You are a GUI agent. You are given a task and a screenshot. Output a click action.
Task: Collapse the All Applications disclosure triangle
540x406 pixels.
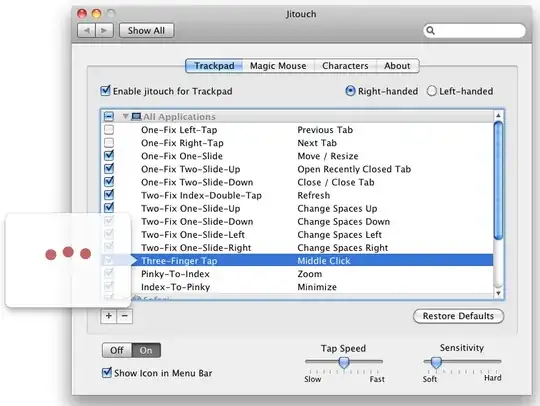[x=126, y=117]
